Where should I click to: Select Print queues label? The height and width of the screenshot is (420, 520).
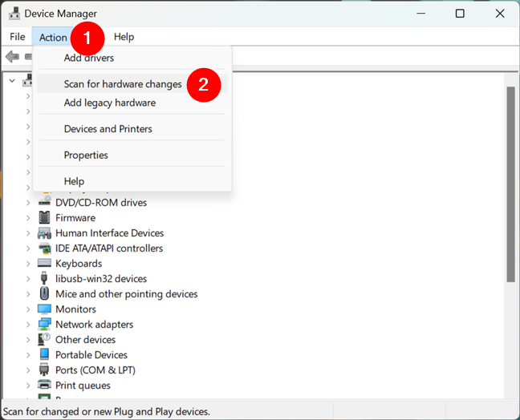(x=83, y=386)
